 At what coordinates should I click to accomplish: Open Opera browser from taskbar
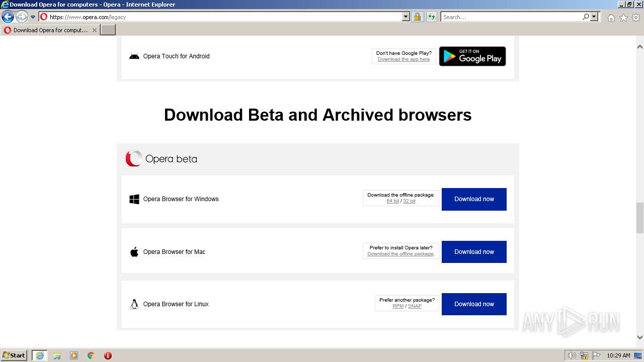coord(108,355)
